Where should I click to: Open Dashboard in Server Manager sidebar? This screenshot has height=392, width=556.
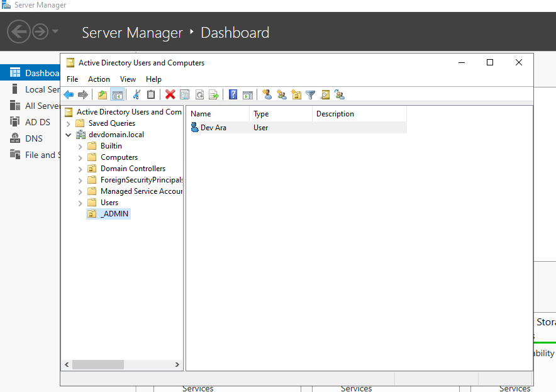30,73
